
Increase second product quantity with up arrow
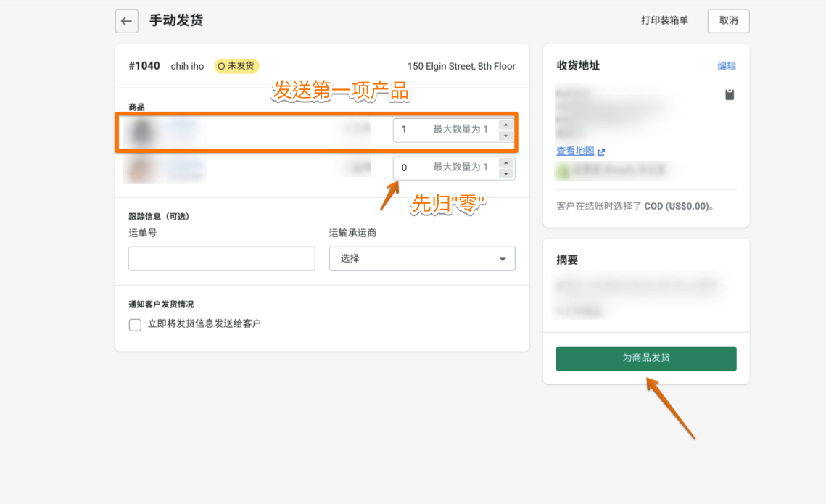pos(506,162)
